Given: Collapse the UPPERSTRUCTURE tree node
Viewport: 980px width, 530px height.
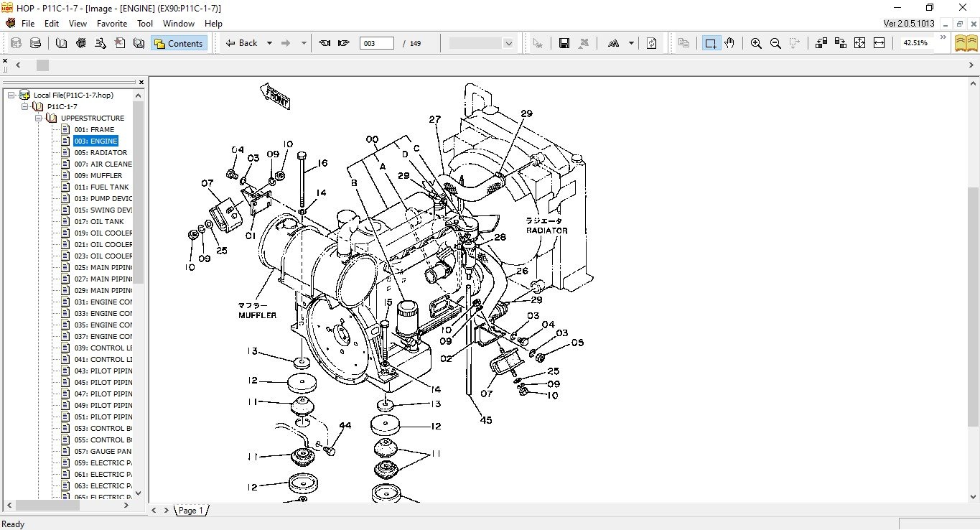Looking at the screenshot, I should pos(39,118).
